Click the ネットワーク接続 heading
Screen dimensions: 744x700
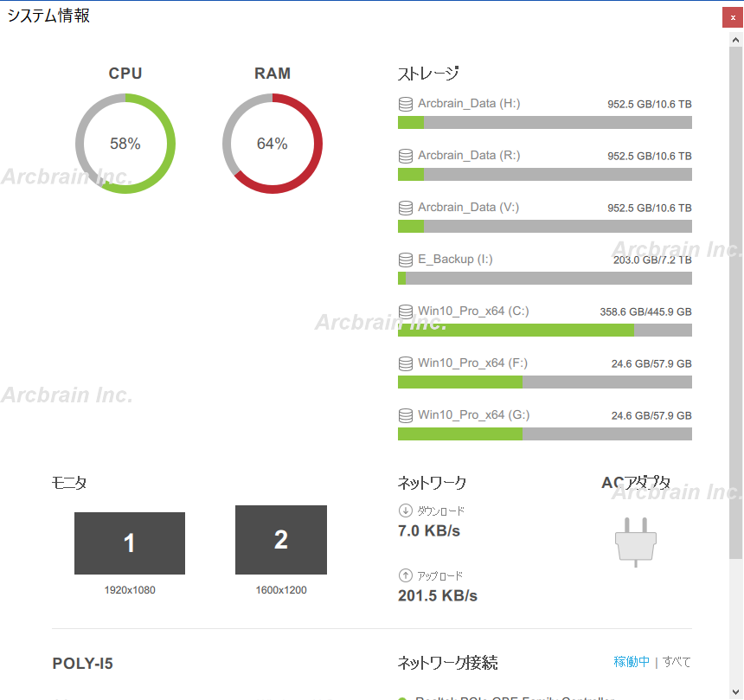[x=447, y=663]
